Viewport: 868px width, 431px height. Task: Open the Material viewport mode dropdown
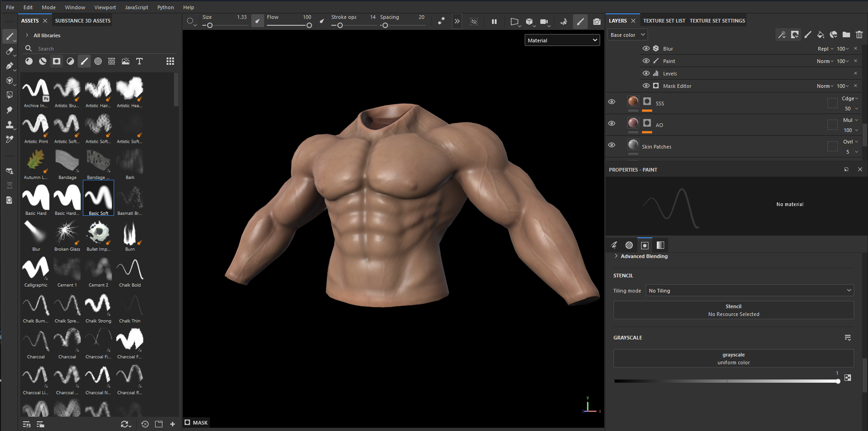pos(562,40)
